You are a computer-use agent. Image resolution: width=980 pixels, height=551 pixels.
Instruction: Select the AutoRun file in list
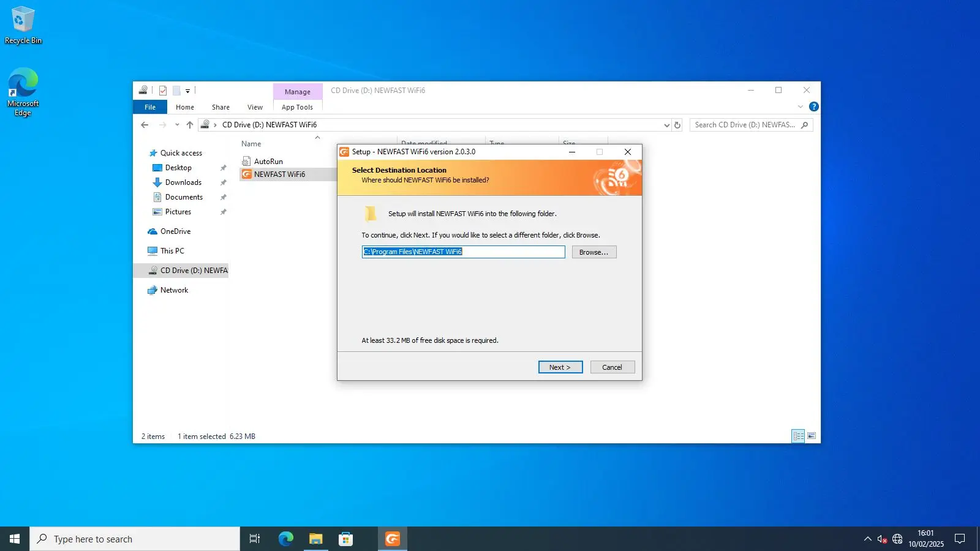[x=268, y=162]
